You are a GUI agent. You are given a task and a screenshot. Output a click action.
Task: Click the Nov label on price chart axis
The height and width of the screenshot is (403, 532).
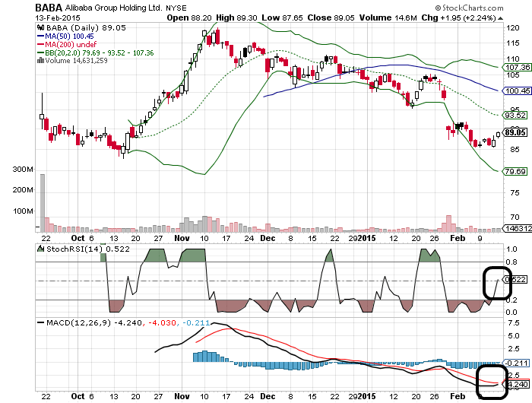point(182,238)
